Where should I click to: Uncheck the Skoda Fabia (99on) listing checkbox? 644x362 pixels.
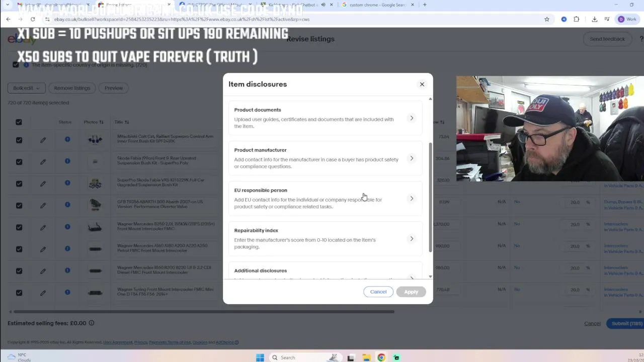19,161
